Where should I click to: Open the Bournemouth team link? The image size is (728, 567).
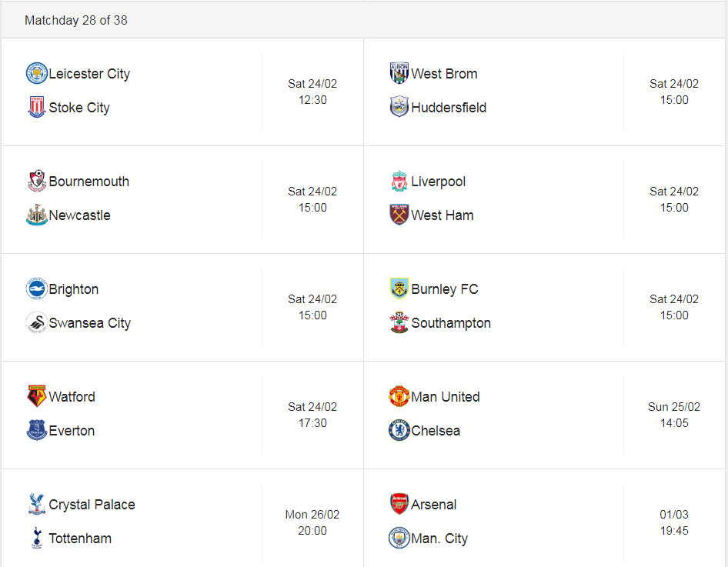(88, 182)
